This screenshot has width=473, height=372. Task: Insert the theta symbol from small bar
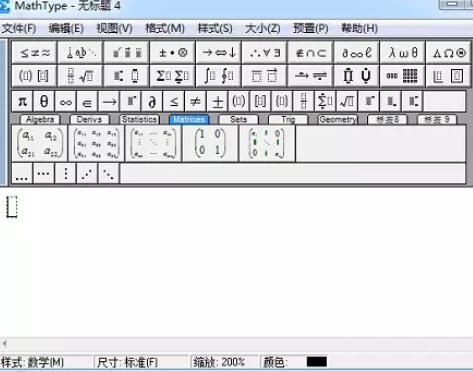point(44,101)
